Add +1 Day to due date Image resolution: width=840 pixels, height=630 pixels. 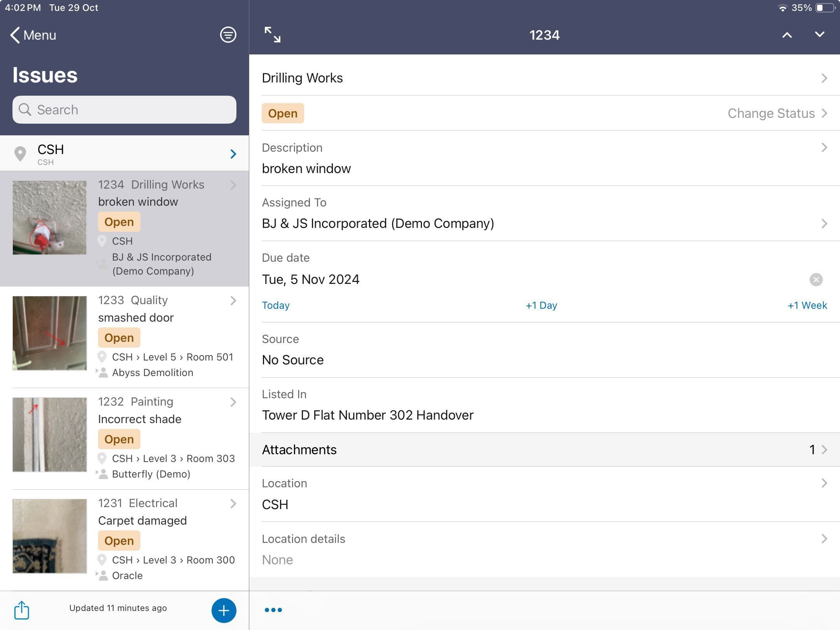(541, 305)
